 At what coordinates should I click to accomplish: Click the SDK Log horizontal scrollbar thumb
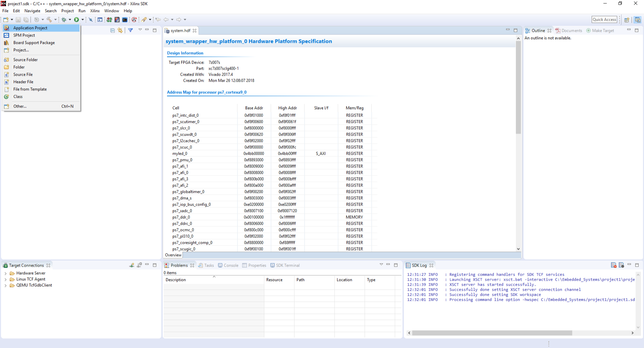[492, 333]
